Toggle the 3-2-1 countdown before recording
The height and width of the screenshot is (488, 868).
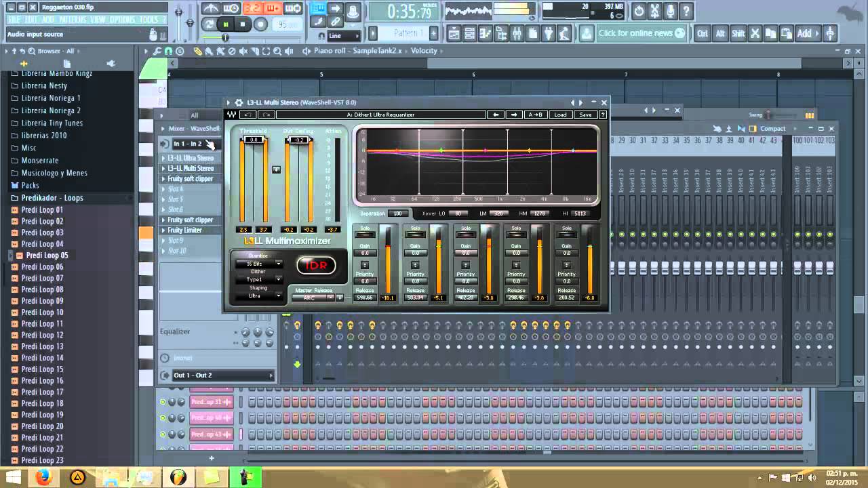[252, 9]
